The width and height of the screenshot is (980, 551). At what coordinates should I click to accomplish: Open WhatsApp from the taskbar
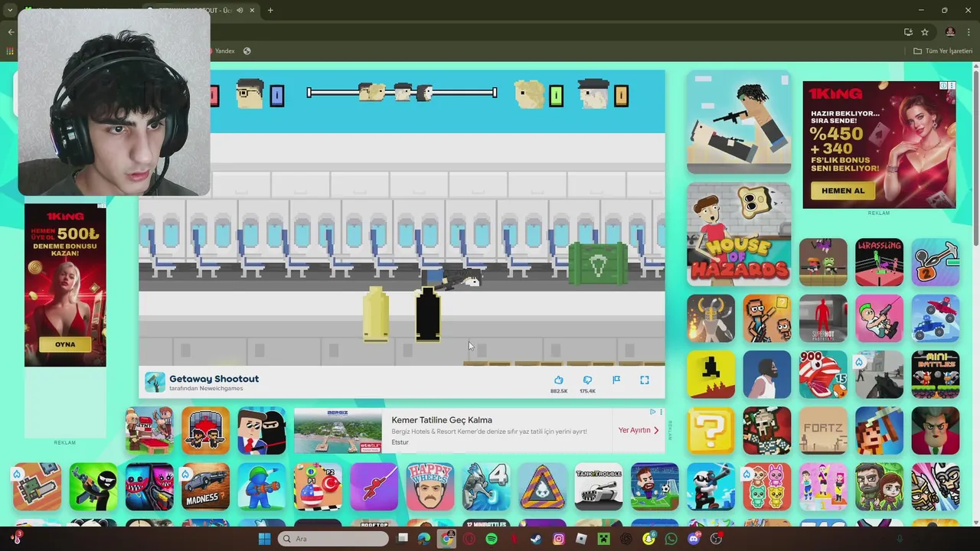[671, 539]
